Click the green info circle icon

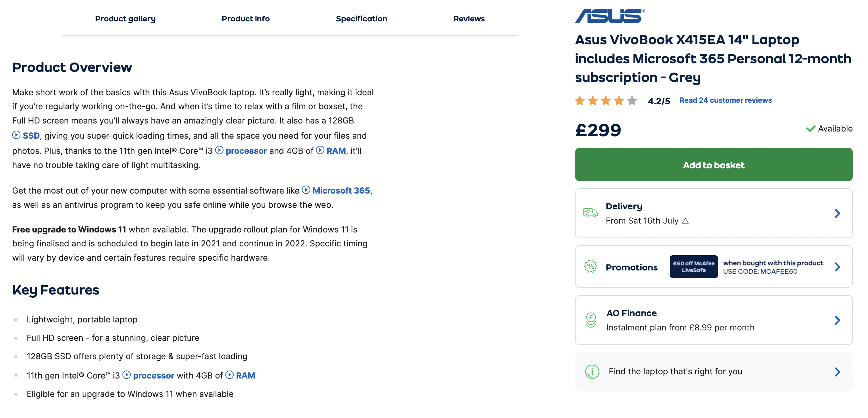[592, 372]
